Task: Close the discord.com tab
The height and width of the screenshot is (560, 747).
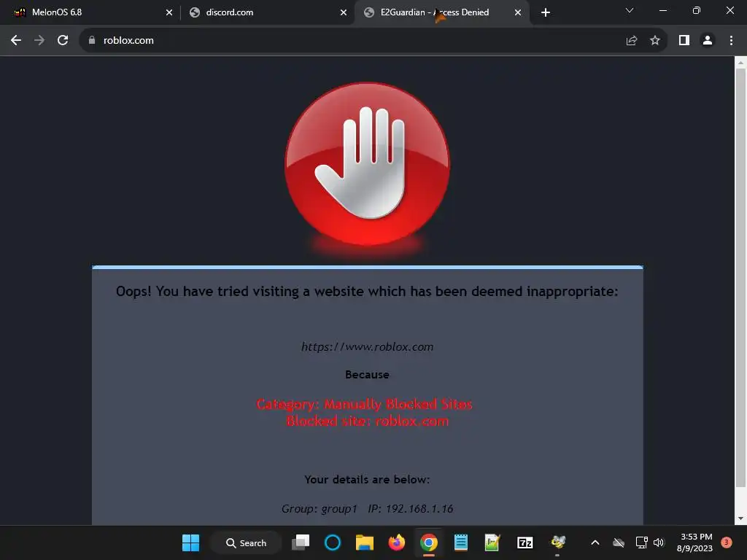Action: (x=344, y=12)
